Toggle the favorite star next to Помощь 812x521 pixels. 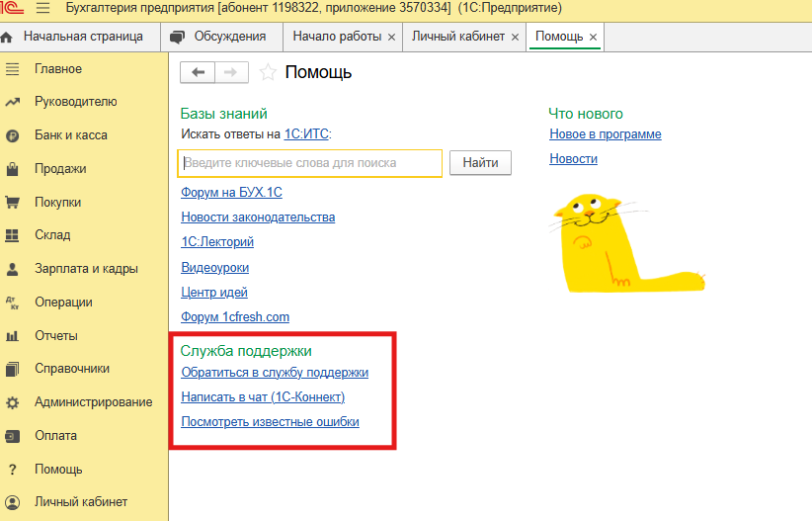[x=267, y=72]
